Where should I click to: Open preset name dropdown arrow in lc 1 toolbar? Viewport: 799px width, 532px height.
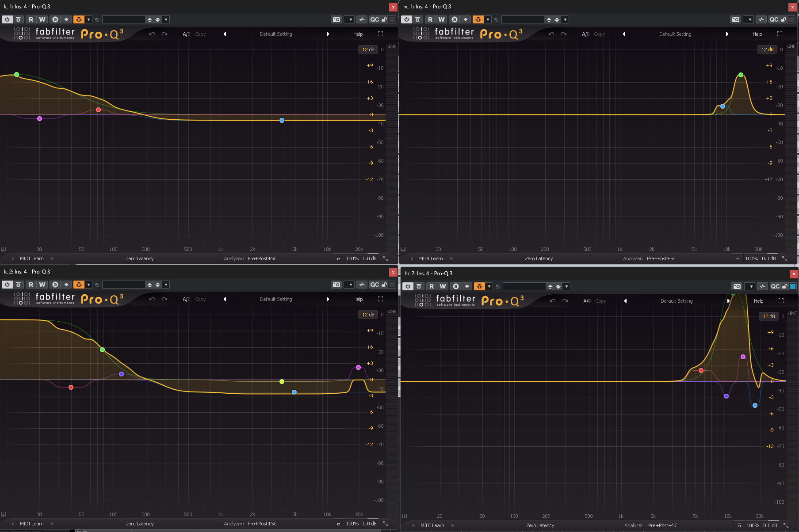click(x=166, y=19)
